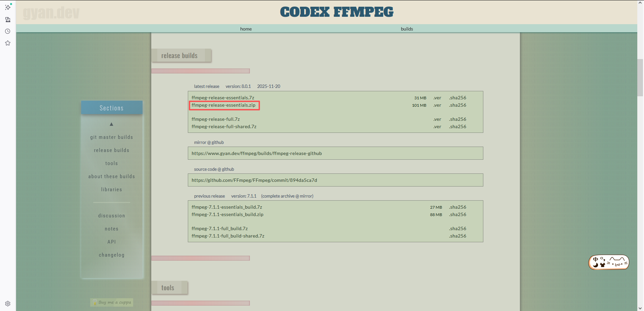The image size is (644, 311).
Task: Click the scrollbar down arrow
Action: pyautogui.click(x=640, y=308)
